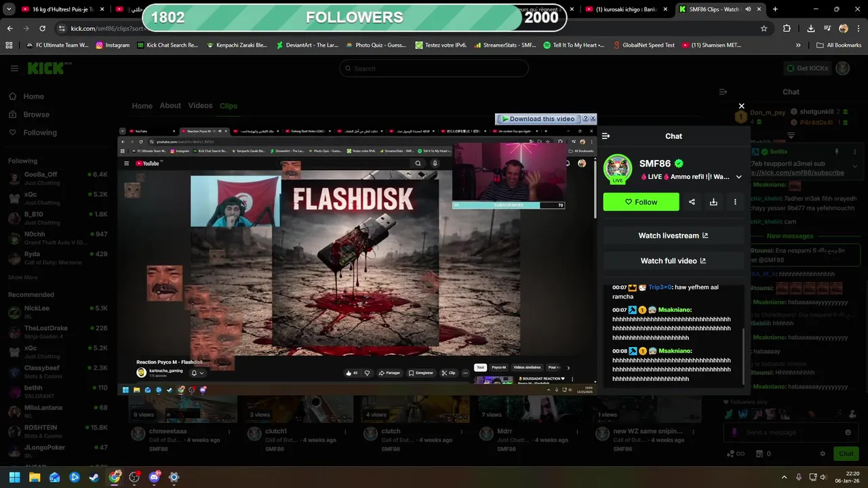Viewport: 868px width, 488px height.
Task: Open Watch livestream link
Action: coord(673,236)
